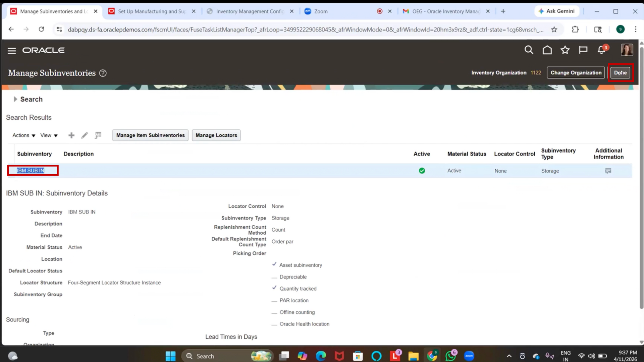Click Manage Item Subinventories button
The image size is (644, 362).
[150, 135]
